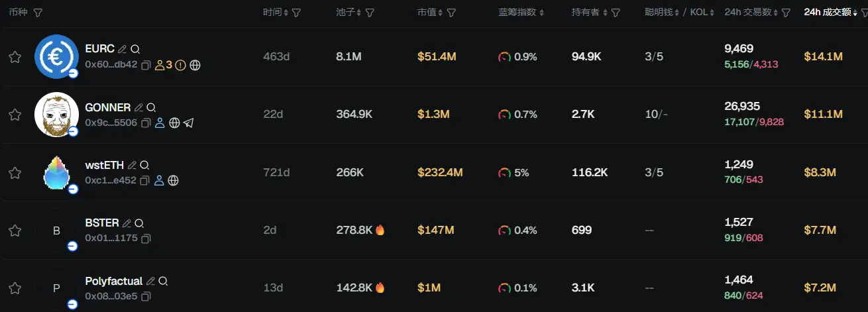The height and width of the screenshot is (312, 868).
Task: Open the wstETH website globe icon
Action: click(x=174, y=180)
